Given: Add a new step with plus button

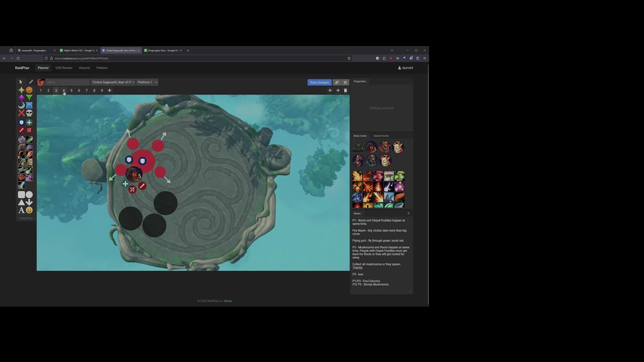Looking at the screenshot, I should click(x=109, y=90).
